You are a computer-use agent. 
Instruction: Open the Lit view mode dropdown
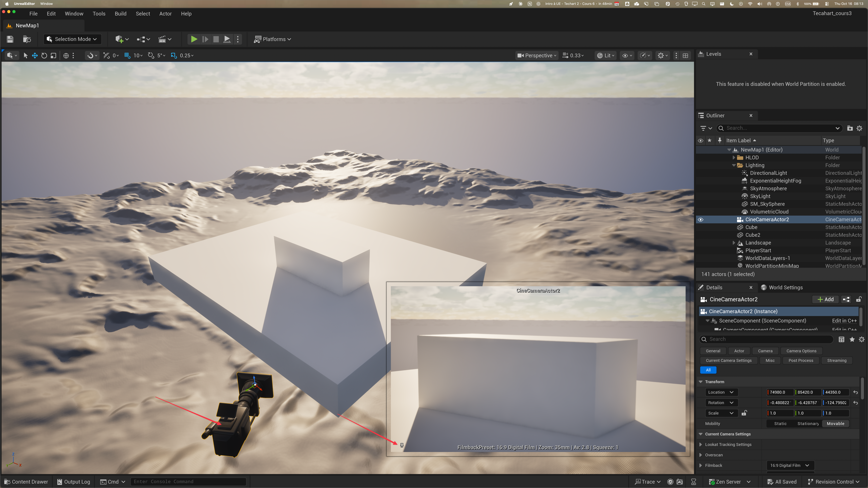pyautogui.click(x=606, y=56)
